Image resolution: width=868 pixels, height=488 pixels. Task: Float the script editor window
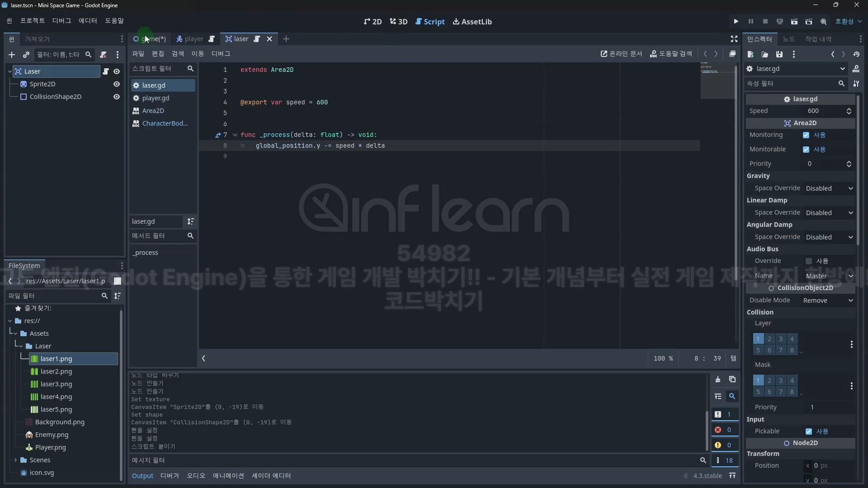[x=732, y=54]
